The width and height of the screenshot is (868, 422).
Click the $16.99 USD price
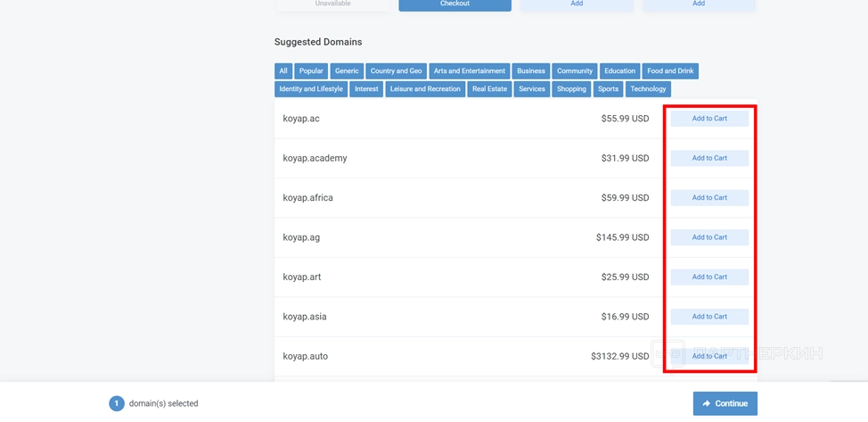tap(625, 317)
